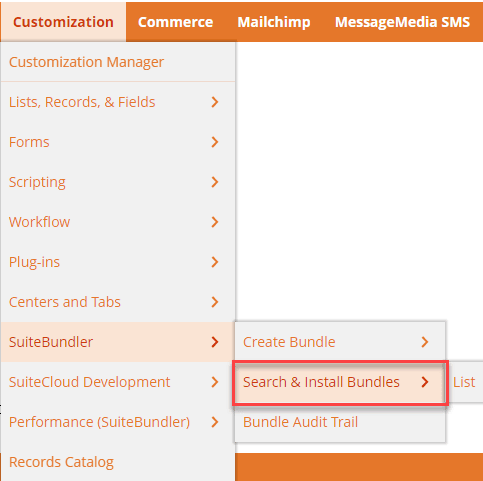Open Centers and Tabs entry
This screenshot has width=483, height=481.
pos(118,302)
